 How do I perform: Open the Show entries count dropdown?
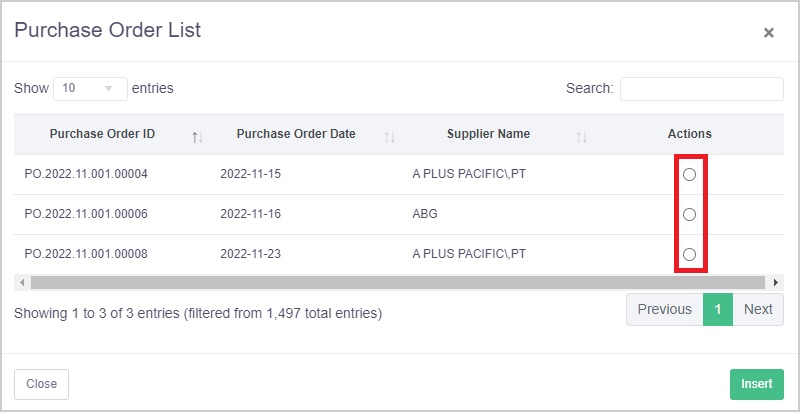click(x=90, y=88)
